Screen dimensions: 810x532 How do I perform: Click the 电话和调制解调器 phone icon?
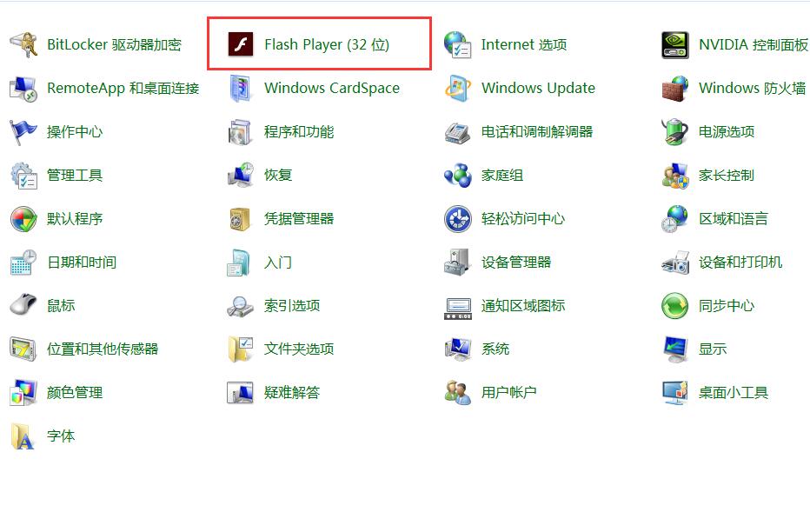click(x=458, y=132)
